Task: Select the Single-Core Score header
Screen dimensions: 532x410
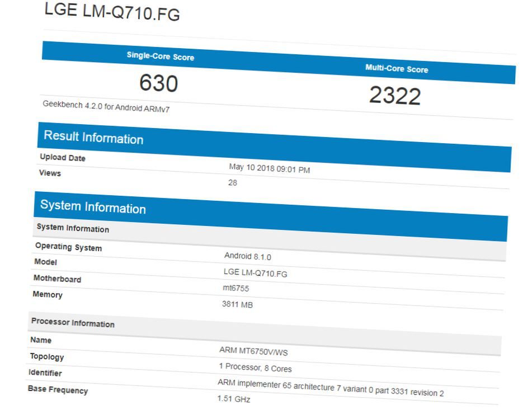Action: (x=161, y=56)
